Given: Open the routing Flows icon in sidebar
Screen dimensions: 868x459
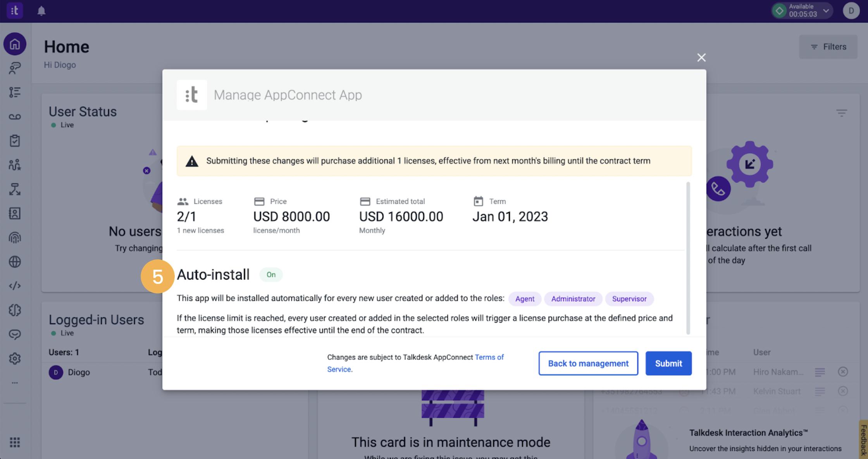Looking at the screenshot, I should click(15, 190).
